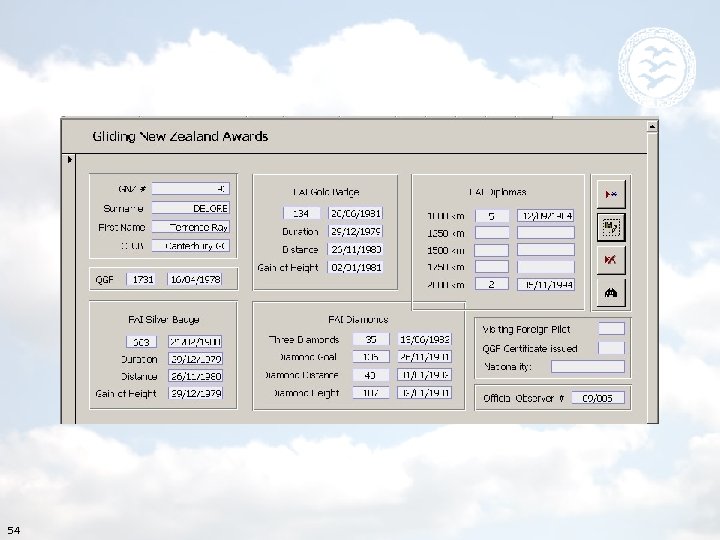
Task: Click the 1250 km diploma number field
Action: 492,233
